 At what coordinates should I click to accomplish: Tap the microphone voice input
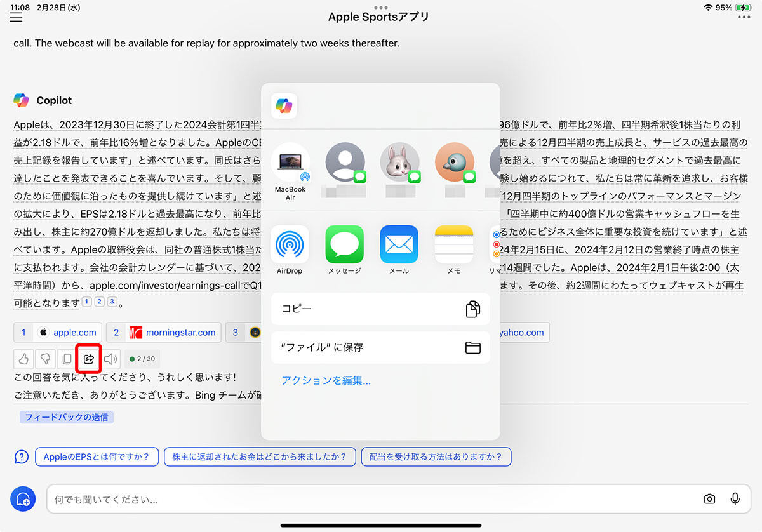click(x=735, y=499)
